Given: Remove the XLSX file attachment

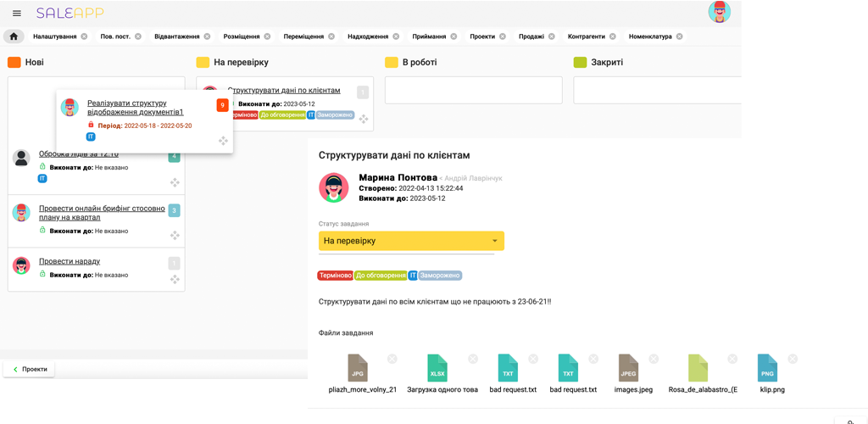Looking at the screenshot, I should point(473,359).
